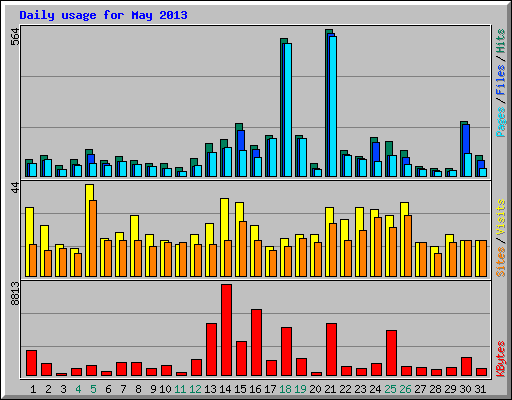The height and width of the screenshot is (400, 512).
Task: Click the orange Sites bar for day 24
Action: point(378,247)
